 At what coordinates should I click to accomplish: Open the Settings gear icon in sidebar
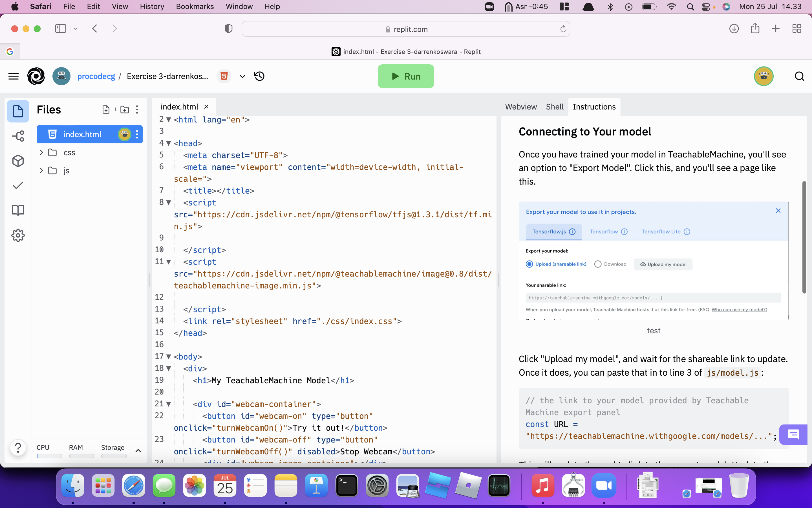pyautogui.click(x=18, y=236)
